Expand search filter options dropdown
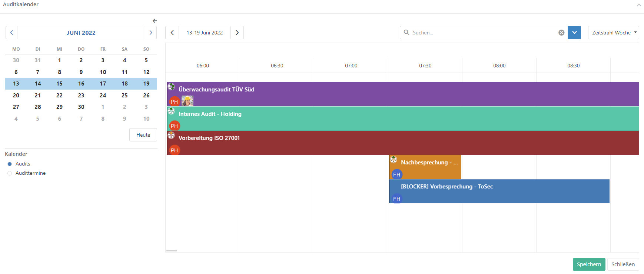This screenshot has height=274, width=644. 574,33
